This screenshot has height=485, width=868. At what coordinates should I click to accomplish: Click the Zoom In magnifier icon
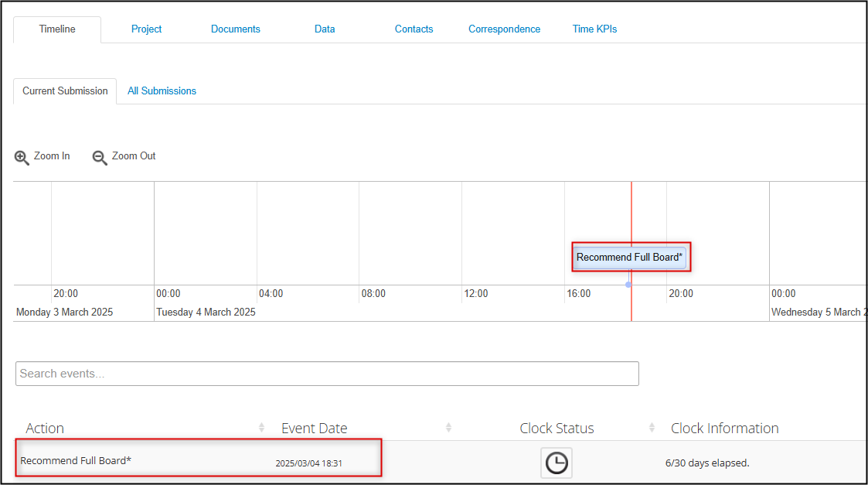22,158
